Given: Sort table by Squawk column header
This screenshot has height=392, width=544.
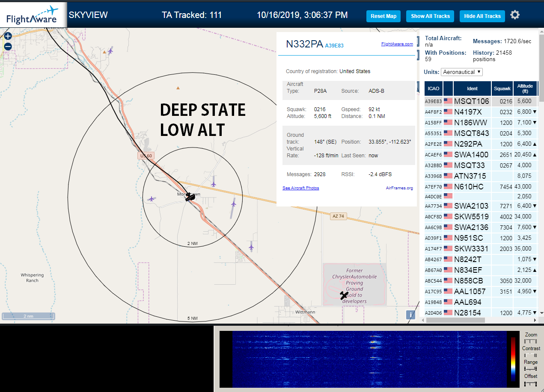Looking at the screenshot, I should [502, 88].
